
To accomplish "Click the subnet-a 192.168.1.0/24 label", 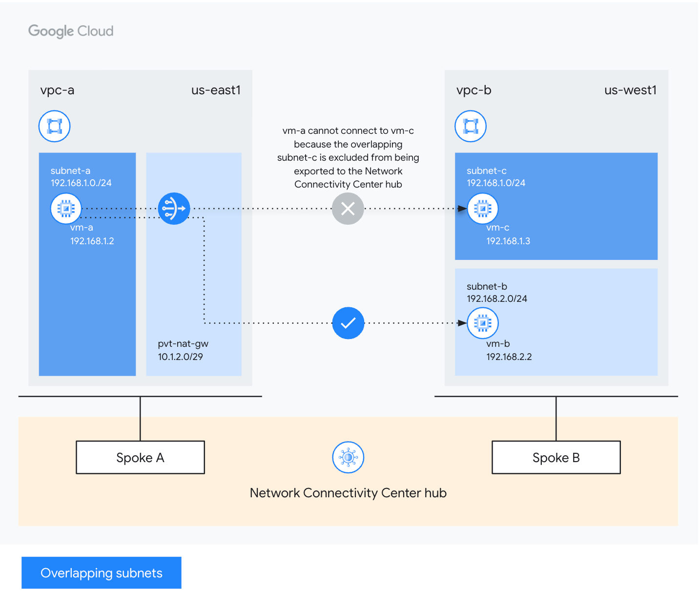I will [81, 177].
